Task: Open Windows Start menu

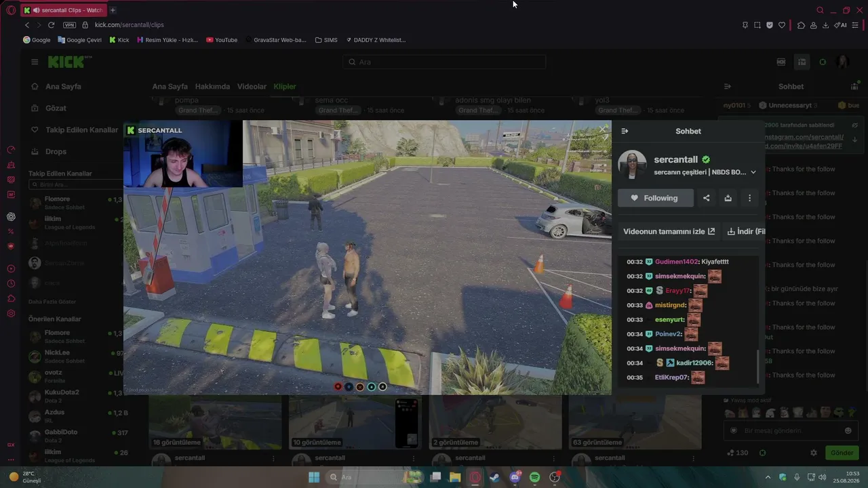Action: tap(314, 477)
